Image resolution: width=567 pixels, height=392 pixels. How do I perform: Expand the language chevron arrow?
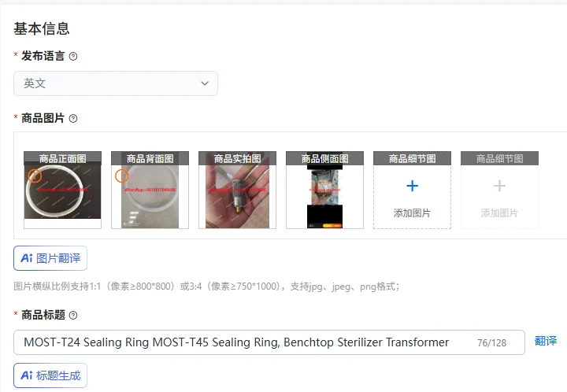coord(205,83)
